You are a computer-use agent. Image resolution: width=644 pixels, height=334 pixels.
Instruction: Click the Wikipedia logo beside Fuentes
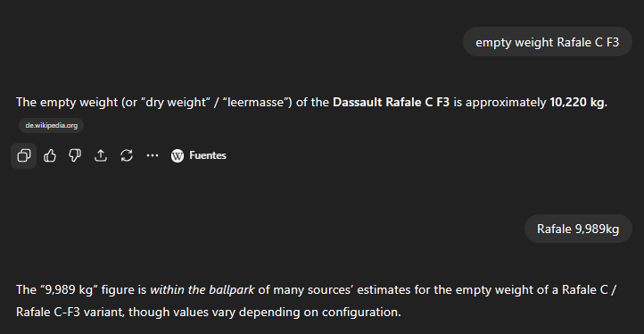(178, 155)
